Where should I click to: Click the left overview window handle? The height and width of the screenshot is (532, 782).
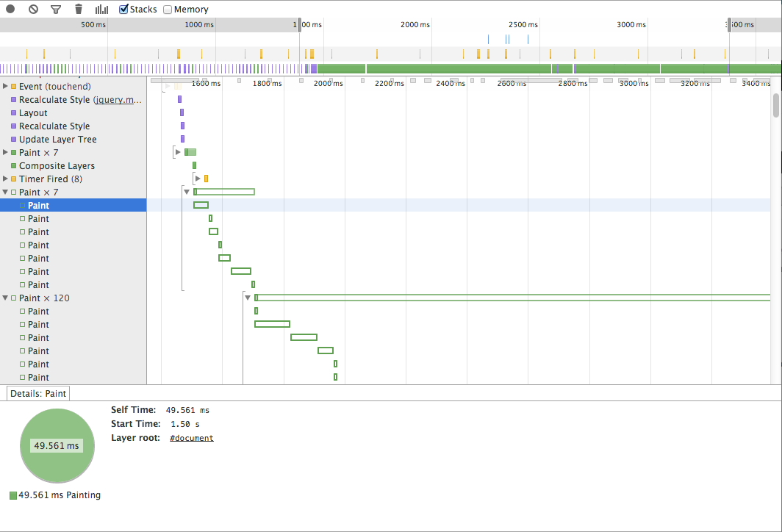299,24
